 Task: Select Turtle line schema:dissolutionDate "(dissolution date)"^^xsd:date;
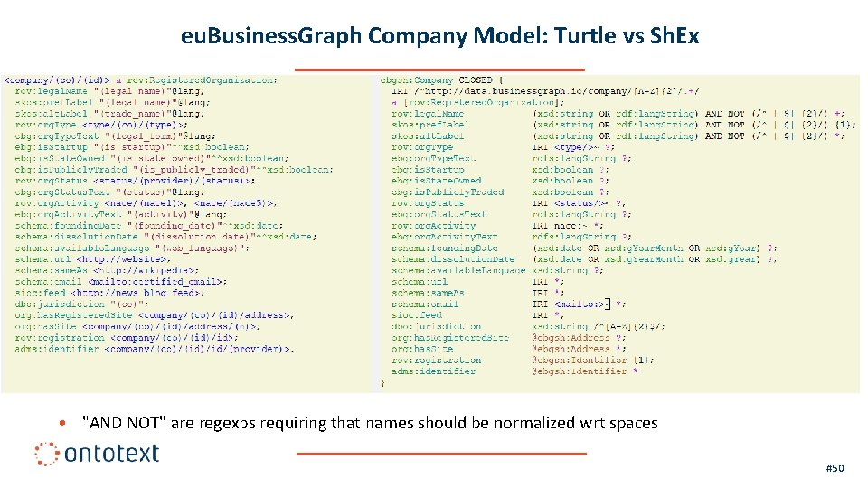[166, 237]
